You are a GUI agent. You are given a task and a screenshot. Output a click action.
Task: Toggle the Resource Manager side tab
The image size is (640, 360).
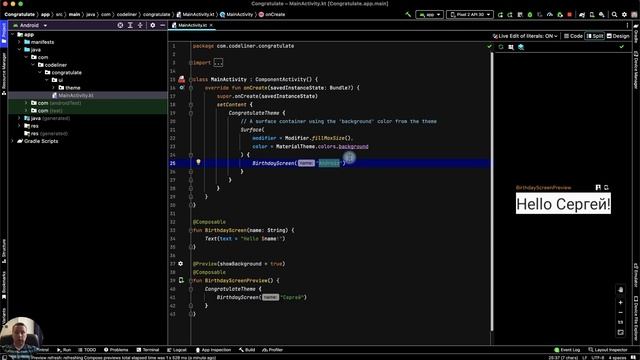(4, 73)
